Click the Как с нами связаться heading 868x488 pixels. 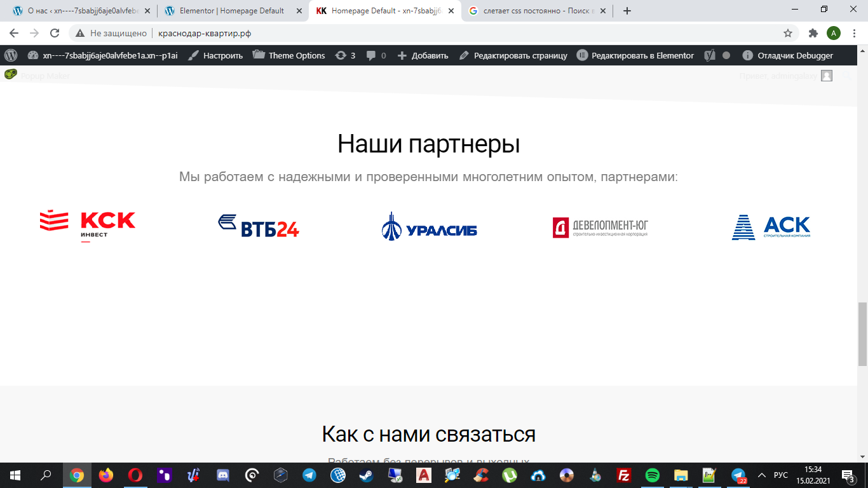pos(429,434)
